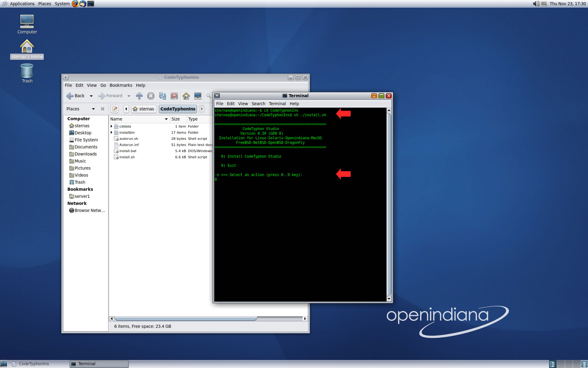Select the install.bat file row
The image size is (588, 368).
(161, 151)
